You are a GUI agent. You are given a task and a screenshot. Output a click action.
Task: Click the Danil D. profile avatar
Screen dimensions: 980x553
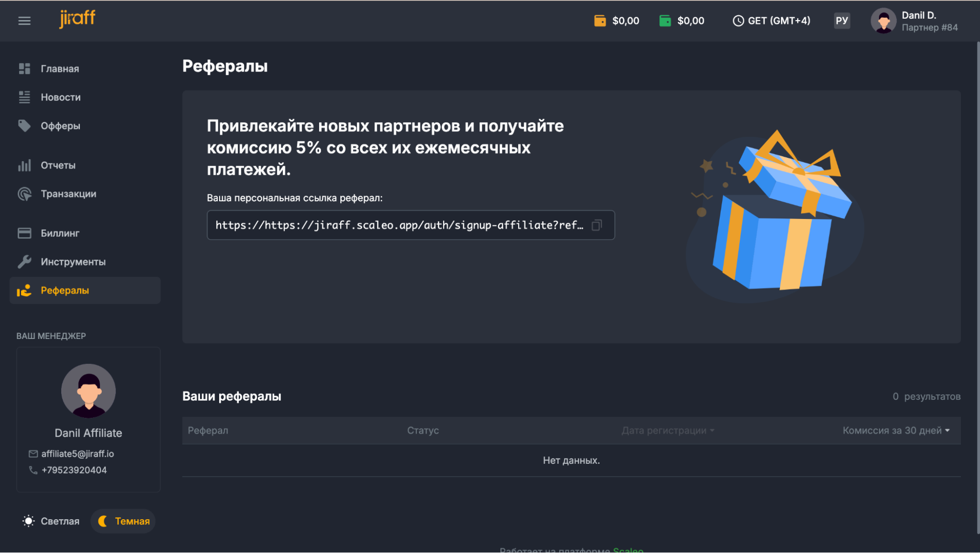click(883, 21)
